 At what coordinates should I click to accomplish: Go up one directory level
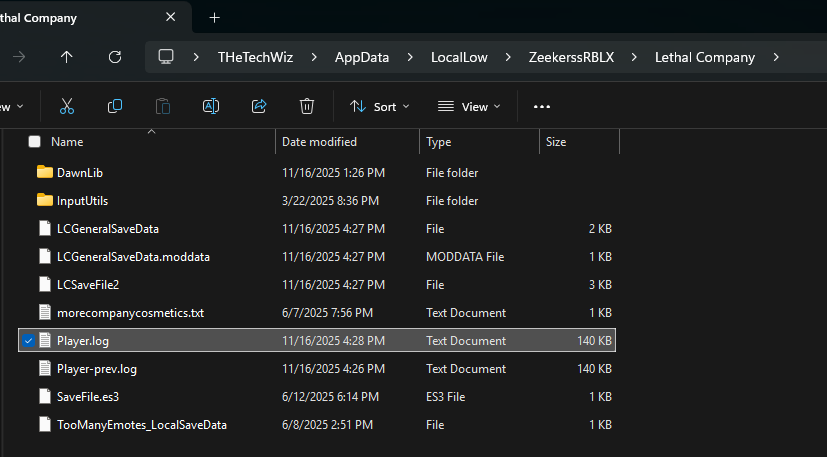(67, 57)
